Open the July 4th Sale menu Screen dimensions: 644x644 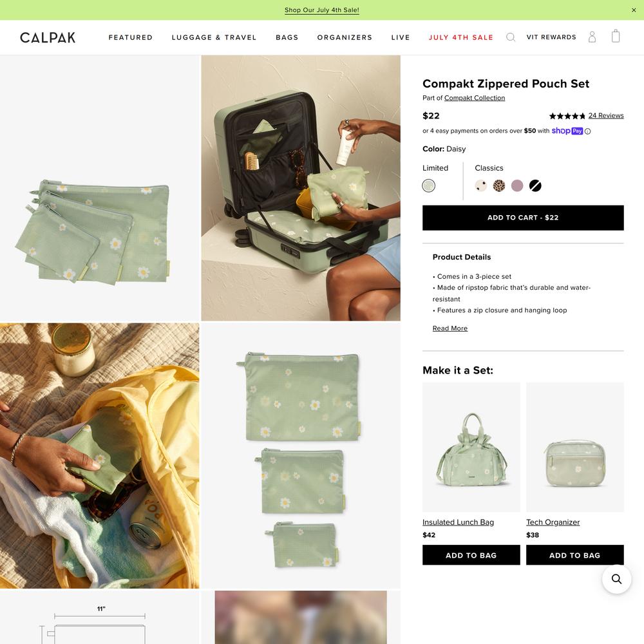[x=461, y=37]
